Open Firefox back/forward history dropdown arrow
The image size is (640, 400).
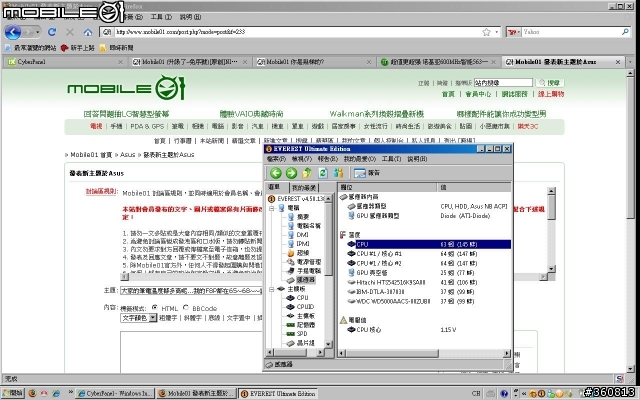[38, 32]
